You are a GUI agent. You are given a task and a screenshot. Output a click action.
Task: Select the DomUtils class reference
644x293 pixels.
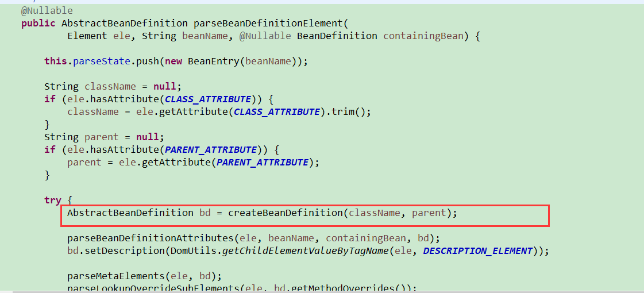(x=191, y=250)
